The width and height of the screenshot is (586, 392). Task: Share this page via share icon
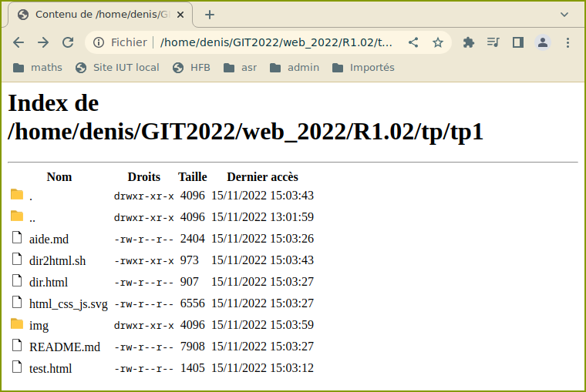[414, 42]
